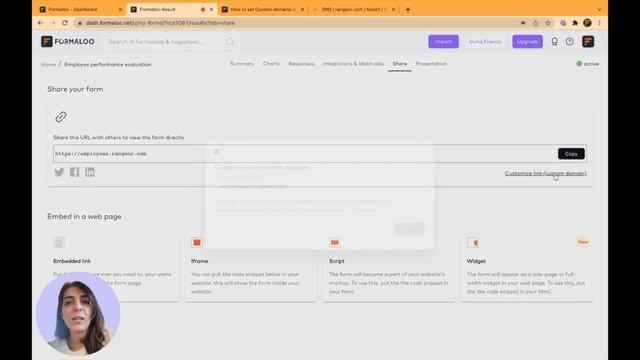Viewport: 640px width, 360px height.
Task: Click browser forward arrow
Action: (x=53, y=23)
